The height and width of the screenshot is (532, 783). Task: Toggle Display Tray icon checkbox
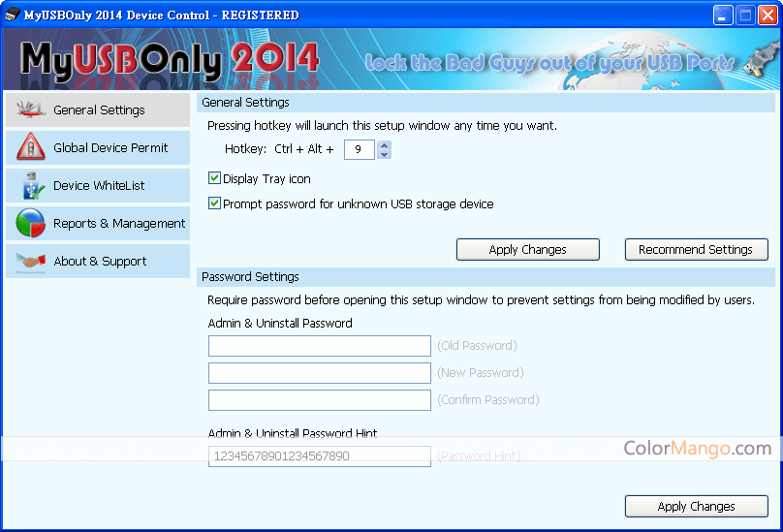[214, 178]
